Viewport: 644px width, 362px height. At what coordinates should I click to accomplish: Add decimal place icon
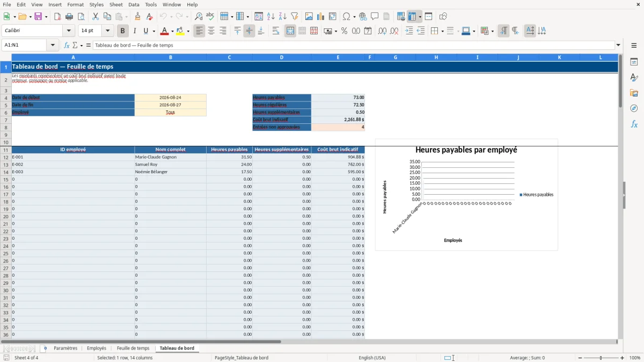(x=382, y=31)
